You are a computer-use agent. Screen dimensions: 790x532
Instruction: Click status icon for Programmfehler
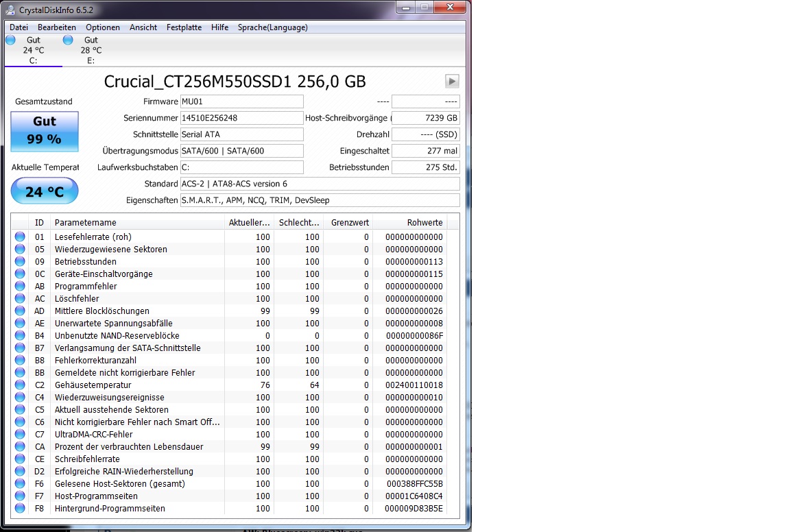(x=20, y=286)
